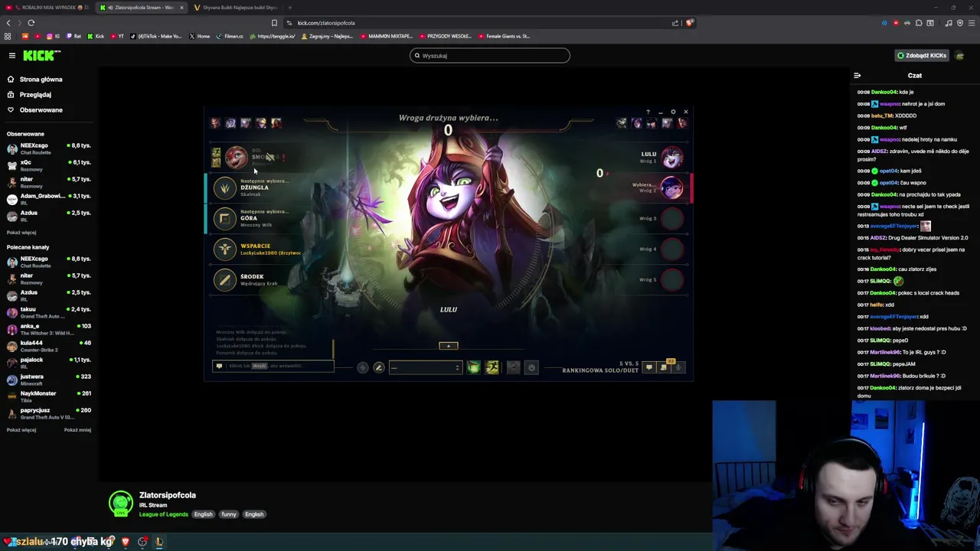The image size is (980, 551).
Task: Open missions icon with 43 badge
Action: pos(665,367)
